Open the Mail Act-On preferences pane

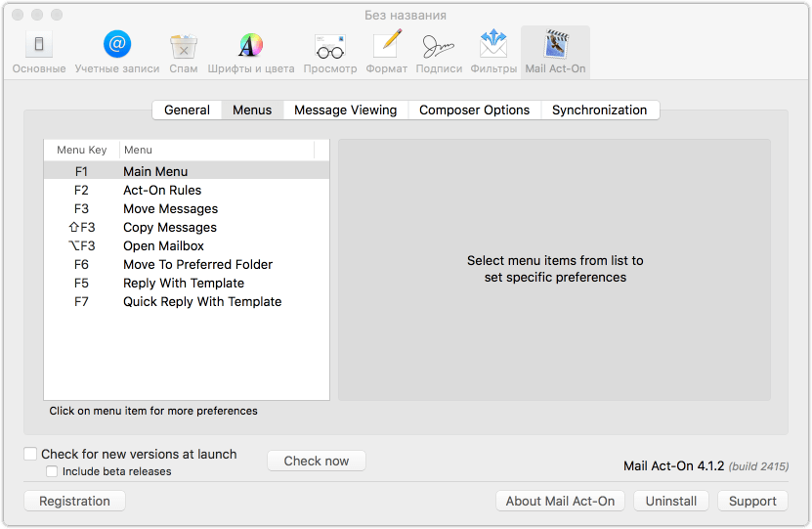click(555, 53)
